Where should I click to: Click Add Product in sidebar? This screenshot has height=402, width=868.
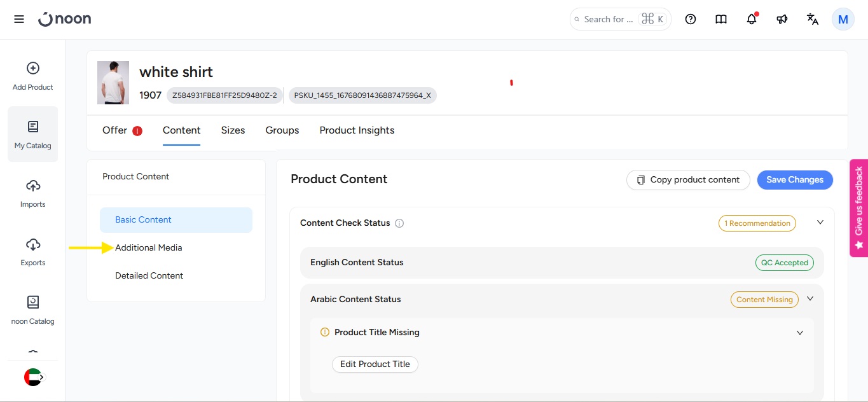click(33, 76)
